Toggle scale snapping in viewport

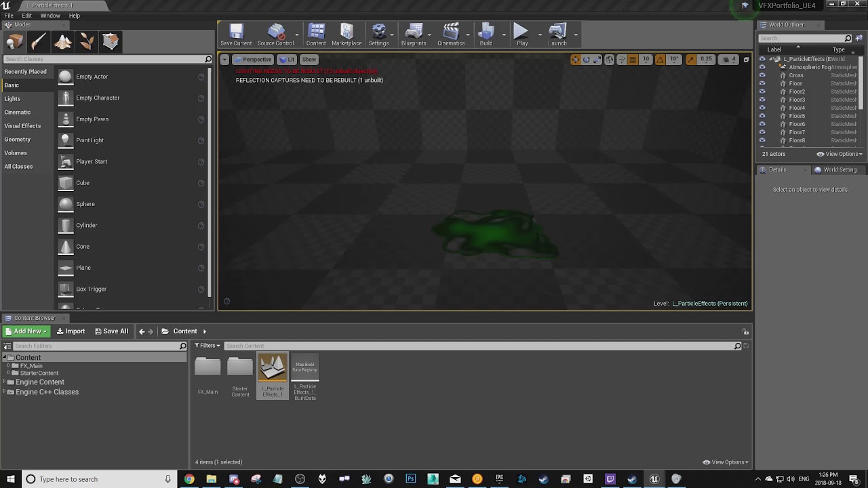click(690, 60)
